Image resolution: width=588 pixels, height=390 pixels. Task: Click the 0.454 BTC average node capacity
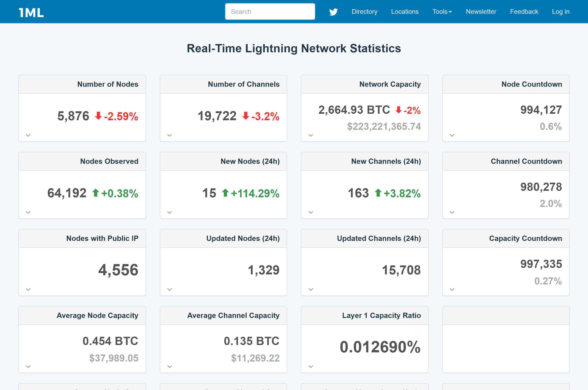tap(110, 341)
